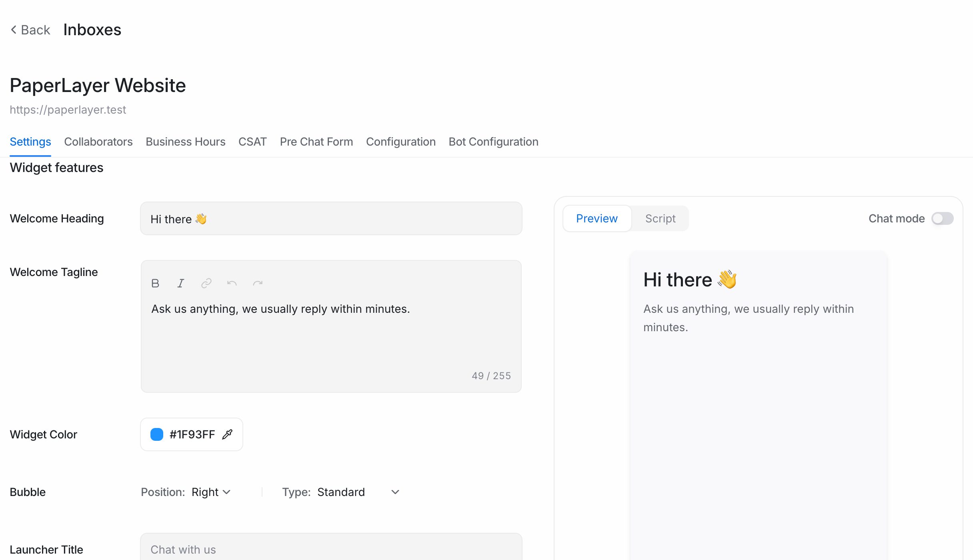This screenshot has width=973, height=560.
Task: Click the PaperLayer Website heading
Action: tap(98, 85)
